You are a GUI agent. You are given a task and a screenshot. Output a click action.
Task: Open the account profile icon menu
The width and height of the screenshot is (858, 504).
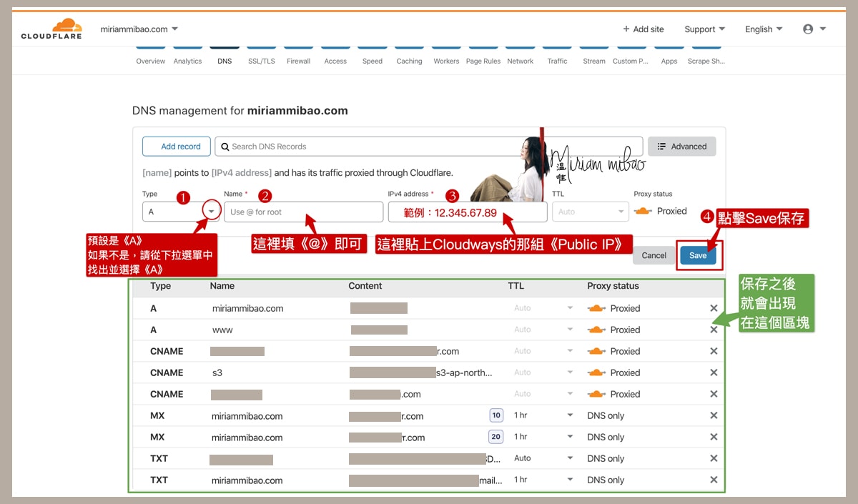814,29
